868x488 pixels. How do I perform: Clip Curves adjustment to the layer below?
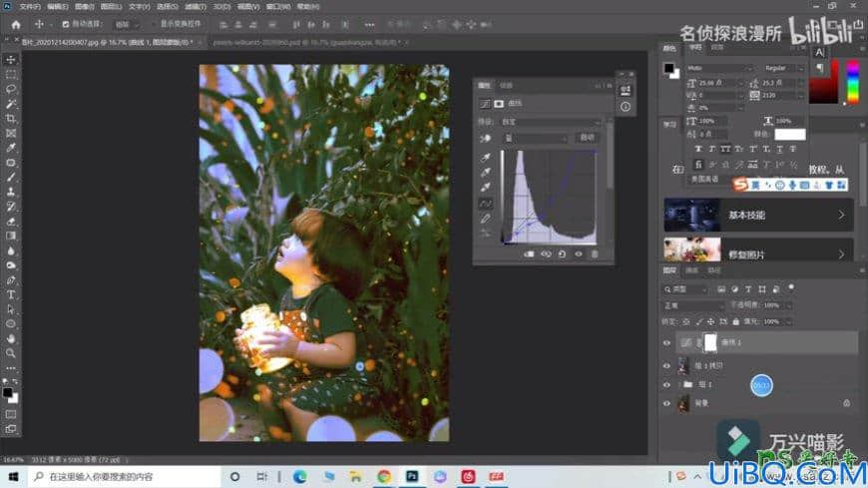[x=529, y=254]
